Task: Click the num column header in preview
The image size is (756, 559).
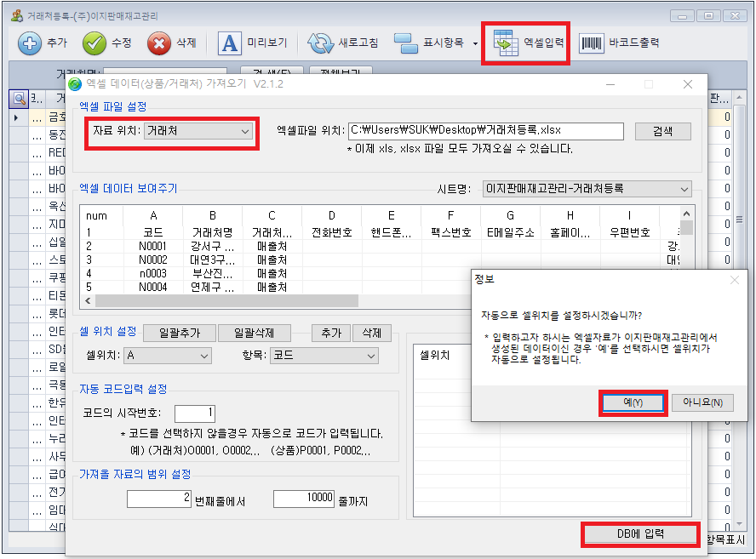Action: (x=96, y=216)
